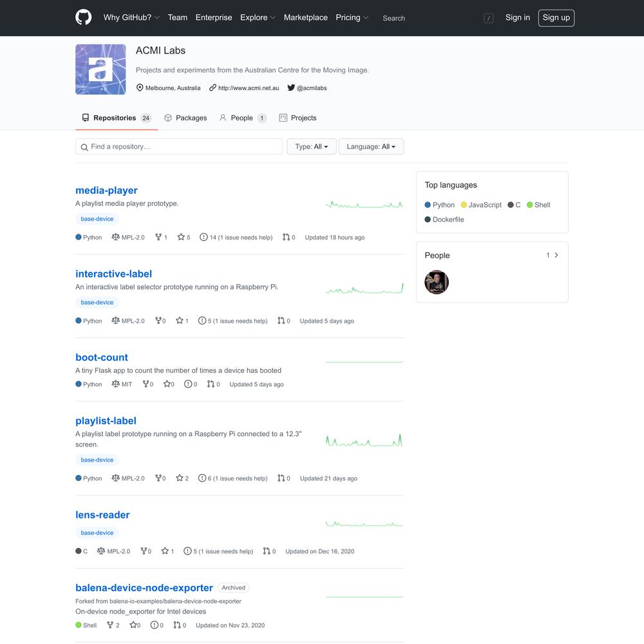Click the base-device topic tag under lens-reader

point(97,533)
